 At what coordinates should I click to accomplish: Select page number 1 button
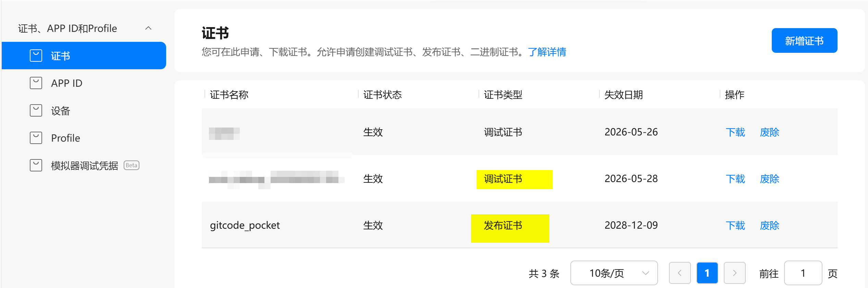(x=707, y=273)
